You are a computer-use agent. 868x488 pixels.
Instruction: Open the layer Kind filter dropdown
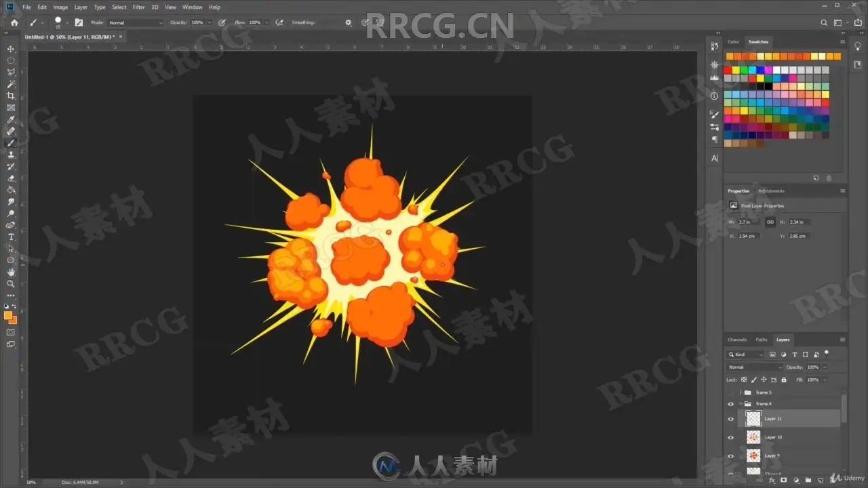(x=745, y=354)
